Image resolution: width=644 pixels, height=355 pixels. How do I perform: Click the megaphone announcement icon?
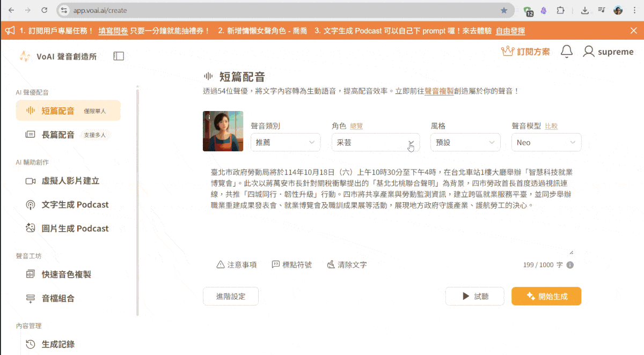(10, 31)
